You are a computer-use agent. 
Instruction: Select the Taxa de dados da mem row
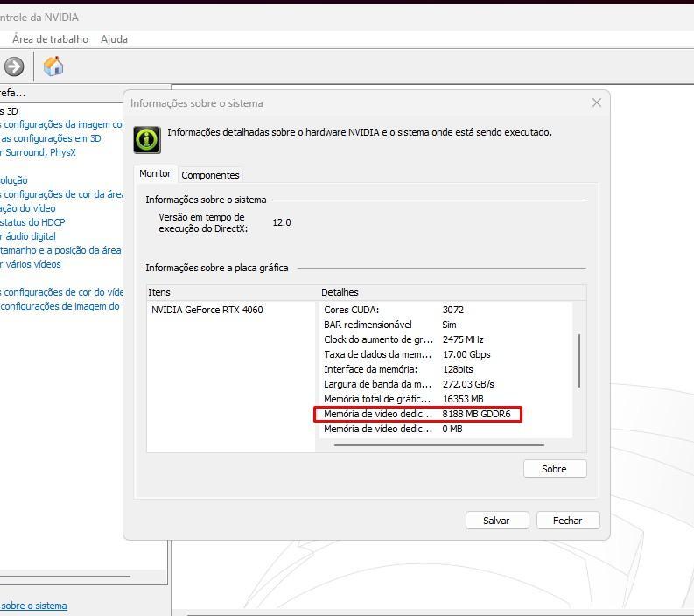(x=445, y=354)
